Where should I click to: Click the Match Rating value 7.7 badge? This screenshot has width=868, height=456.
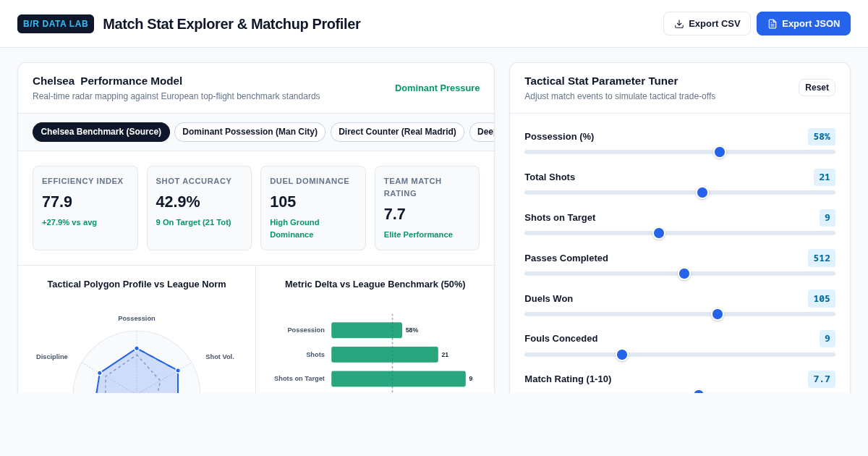click(x=822, y=379)
